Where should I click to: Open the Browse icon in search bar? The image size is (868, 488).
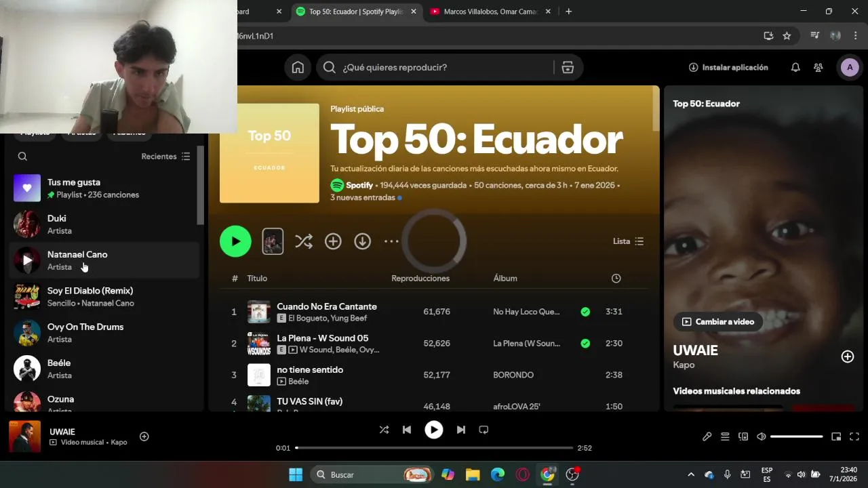point(568,67)
